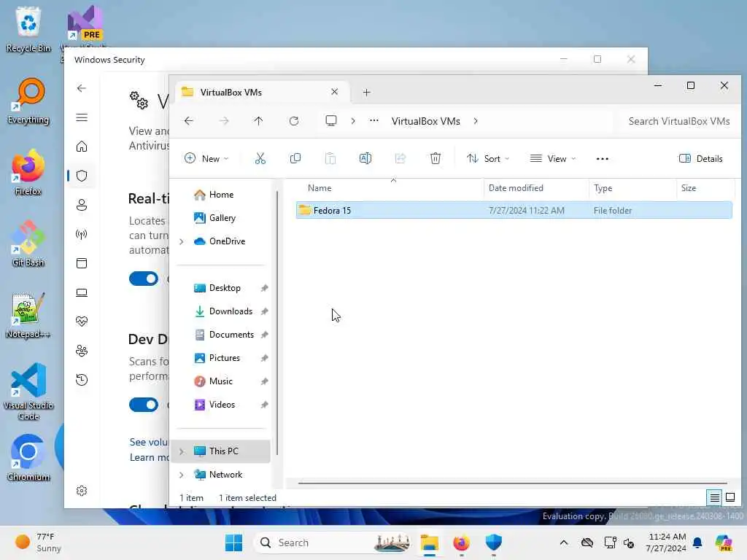Close the VirtualBox VMs tab
Image resolution: width=747 pixels, height=560 pixels.
click(334, 92)
